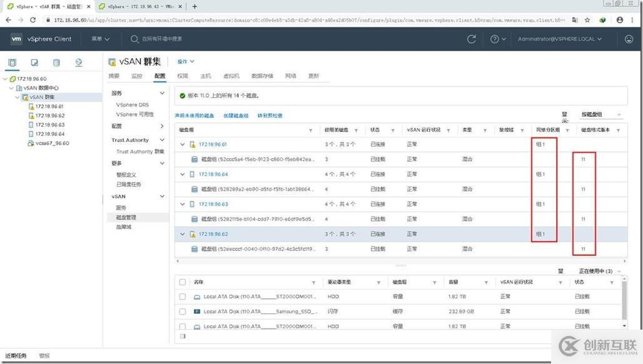Viewport: 643px width, 364px height.
Task: Click filter icon on 磁盘组 column
Action: (x=310, y=130)
